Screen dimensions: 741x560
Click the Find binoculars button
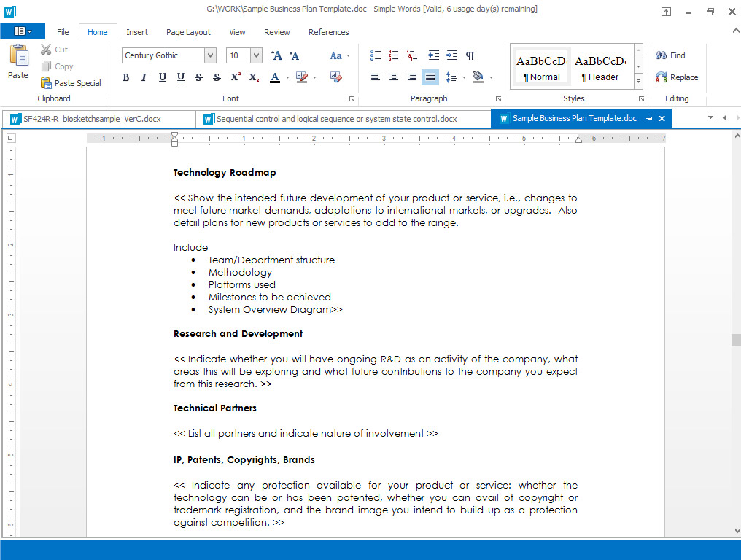[x=670, y=55]
